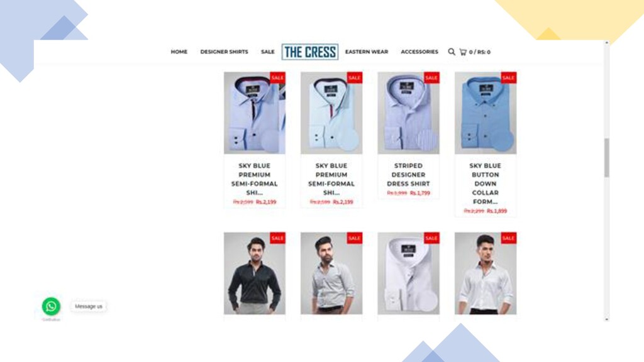Click the Message us button
644x362 pixels.
pyautogui.click(x=88, y=306)
